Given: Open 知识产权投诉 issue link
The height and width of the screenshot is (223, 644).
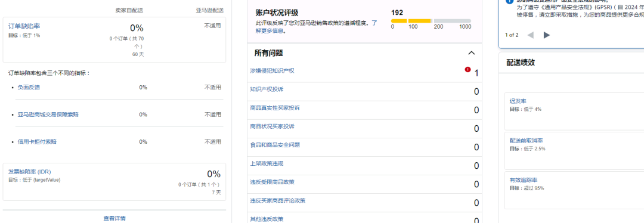Looking at the screenshot, I should coord(267,89).
